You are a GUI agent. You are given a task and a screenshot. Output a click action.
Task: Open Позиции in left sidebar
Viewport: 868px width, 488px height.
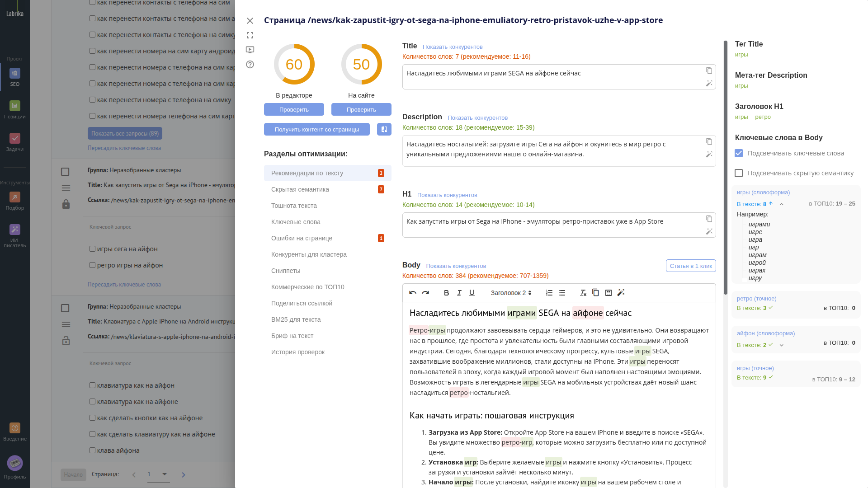pyautogui.click(x=15, y=110)
